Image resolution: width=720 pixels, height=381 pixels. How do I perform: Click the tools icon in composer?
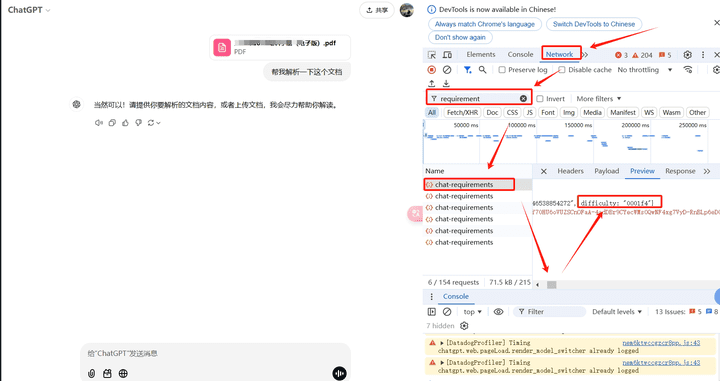click(107, 374)
